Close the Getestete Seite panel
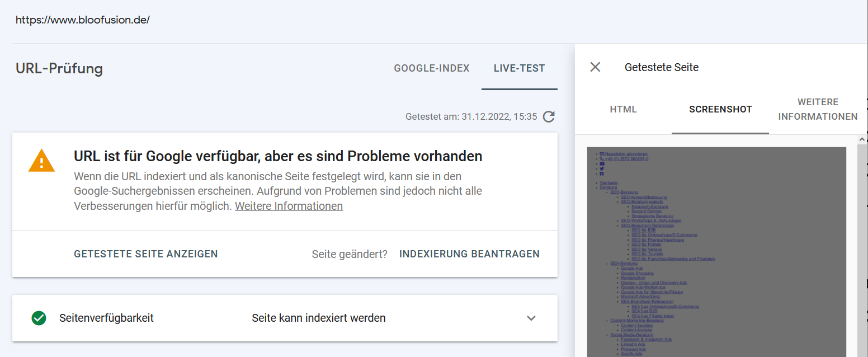868x357 pixels. (595, 67)
